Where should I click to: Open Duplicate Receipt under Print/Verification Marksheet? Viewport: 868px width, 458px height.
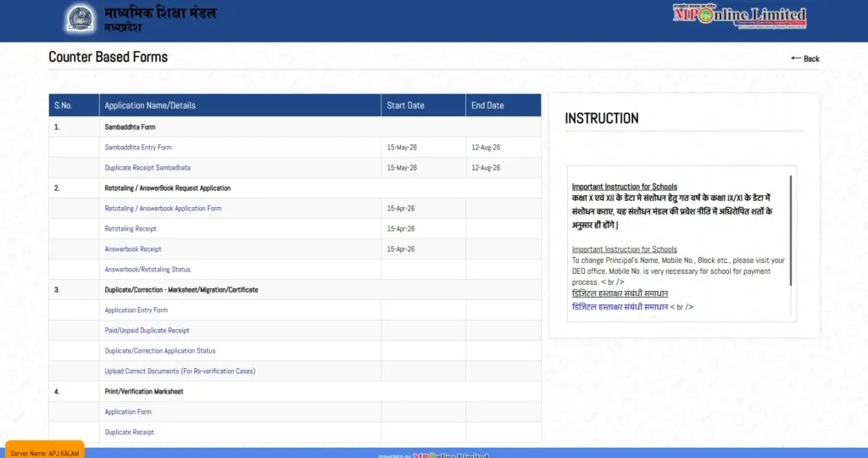click(129, 432)
